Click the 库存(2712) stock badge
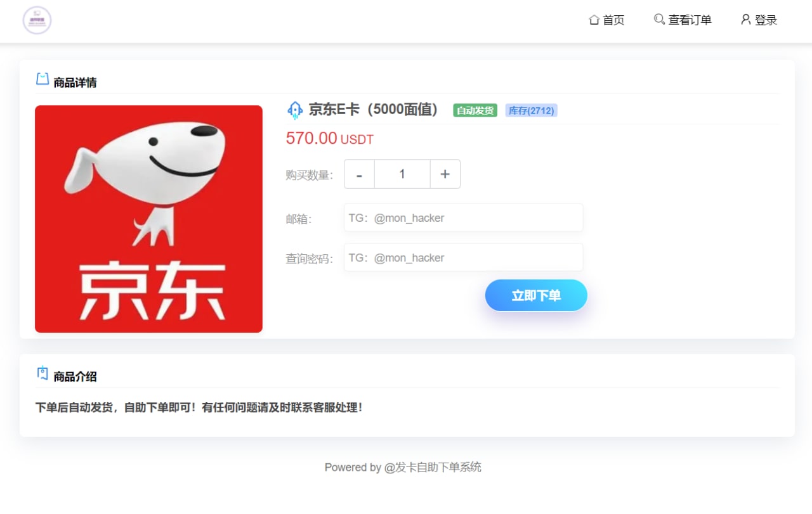Viewport: 812px width, 514px height. point(531,110)
